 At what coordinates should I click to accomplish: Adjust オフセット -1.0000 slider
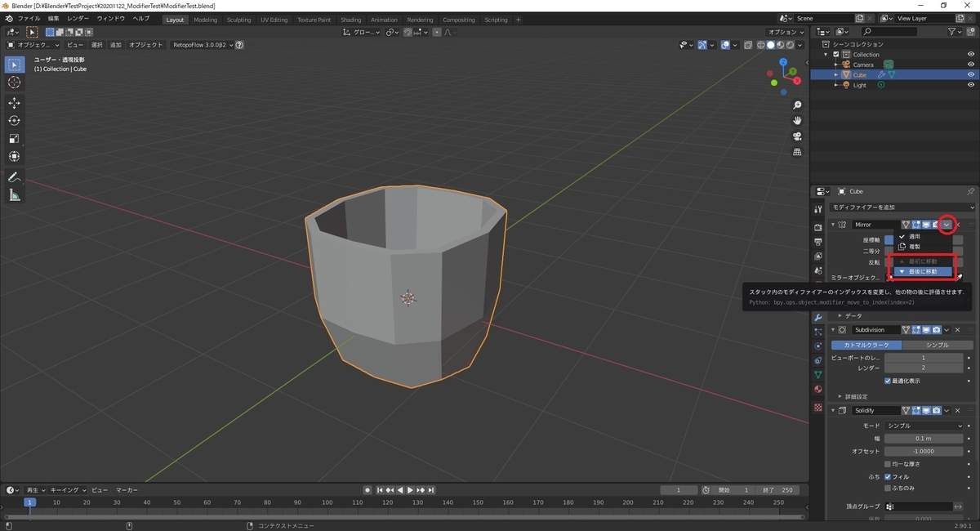[x=924, y=451]
